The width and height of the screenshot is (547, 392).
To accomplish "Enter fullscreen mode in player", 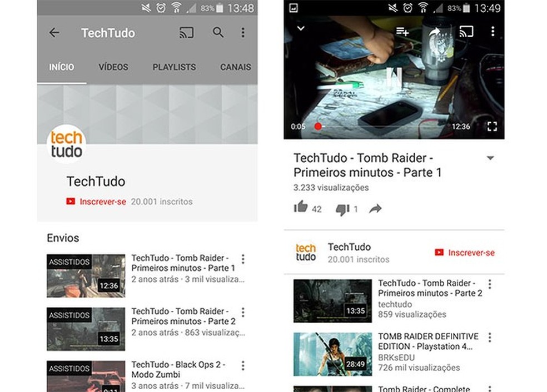I will [x=492, y=126].
